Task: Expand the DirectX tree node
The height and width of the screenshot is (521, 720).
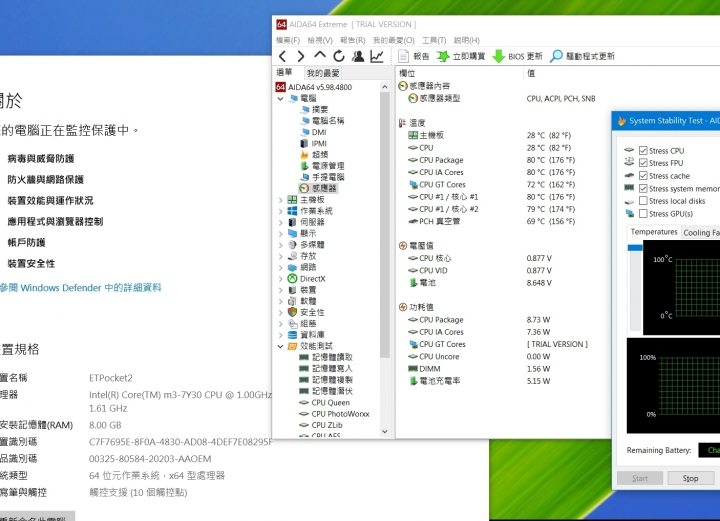Action: click(x=281, y=279)
